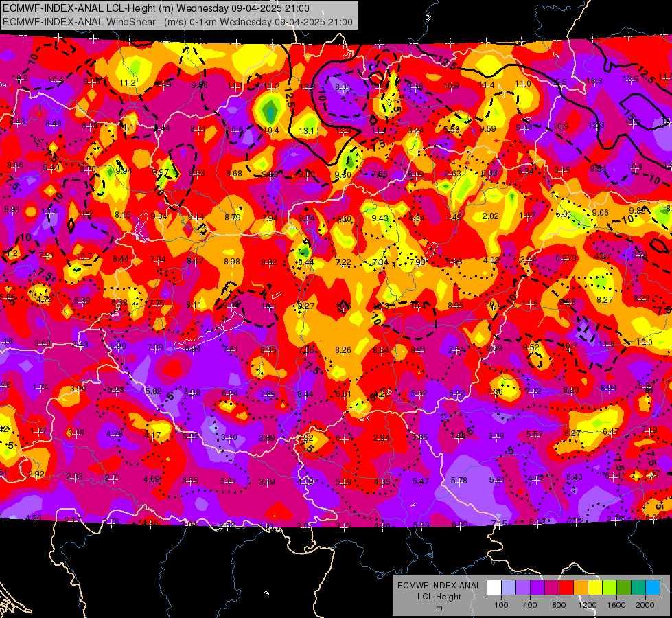672x618 pixels.
Task: Click the wind shear value 13.1
Action: click(306, 130)
